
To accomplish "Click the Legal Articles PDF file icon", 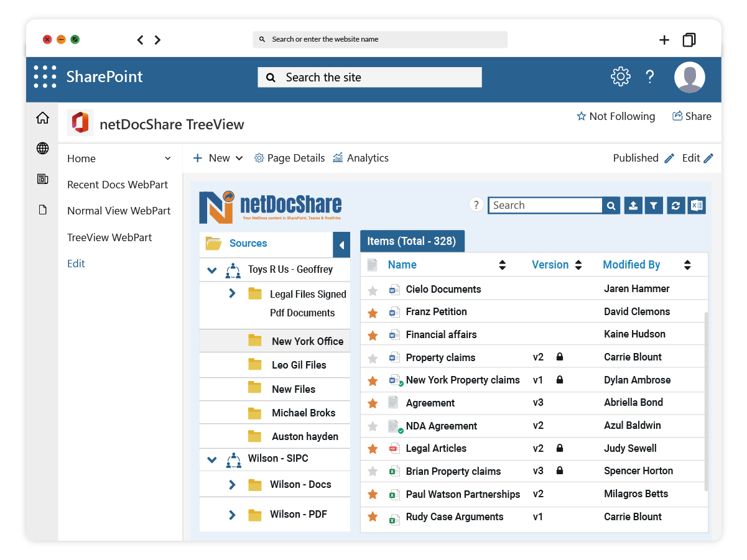I will point(394,449).
